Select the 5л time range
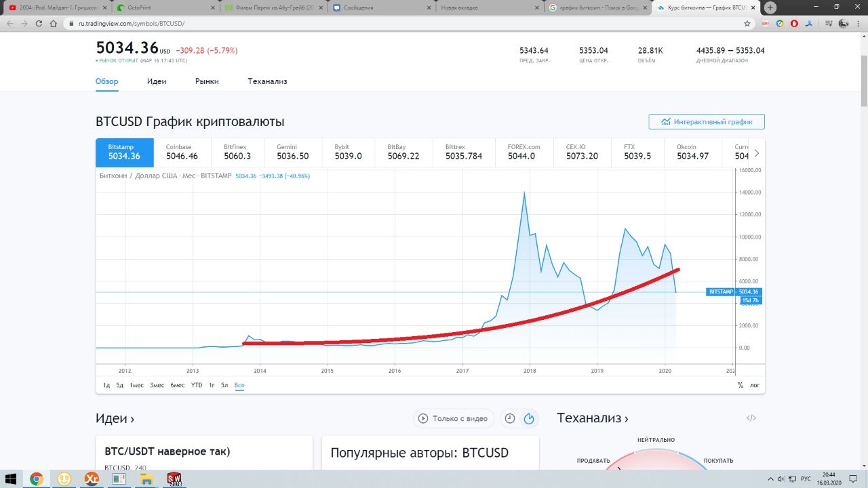 click(x=224, y=385)
